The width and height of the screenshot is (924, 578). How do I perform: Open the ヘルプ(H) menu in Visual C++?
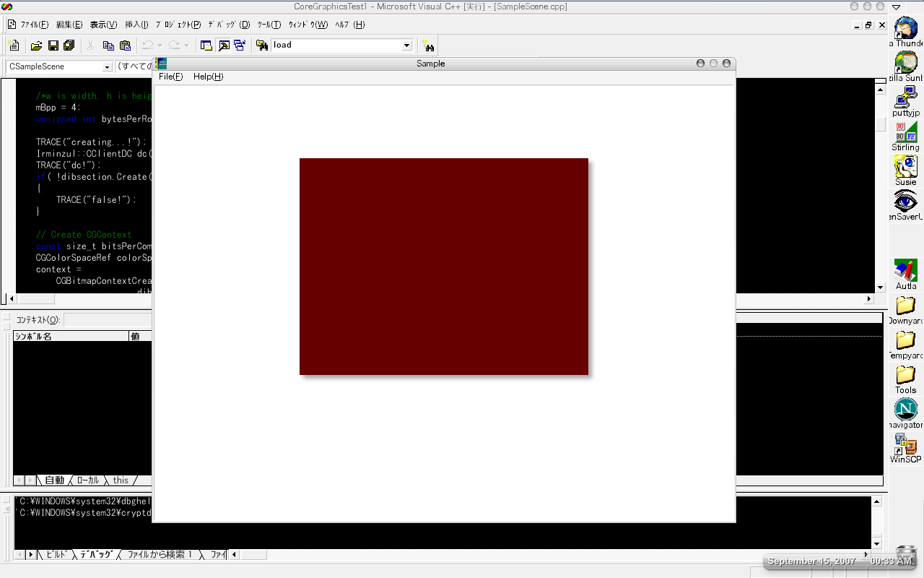[x=350, y=25]
